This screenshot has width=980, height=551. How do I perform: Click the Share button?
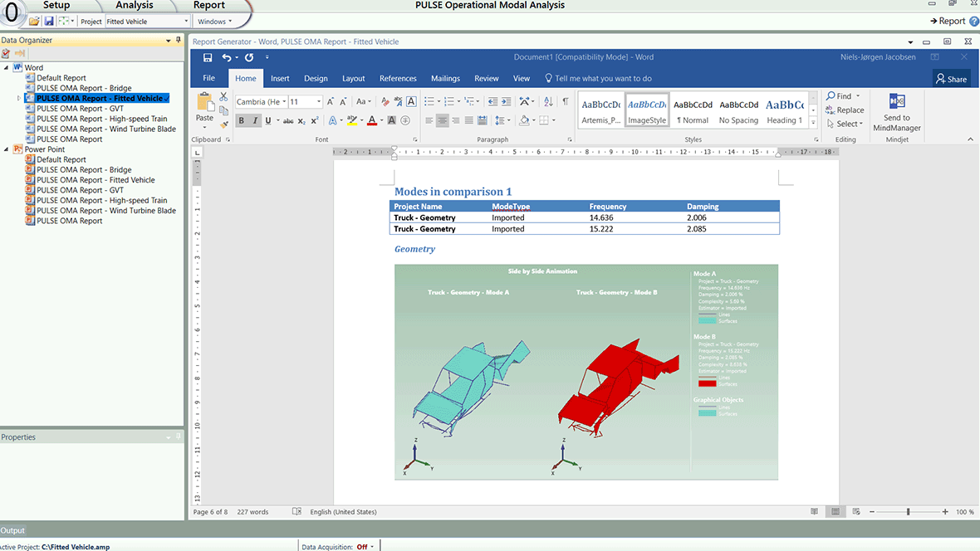pyautogui.click(x=951, y=79)
